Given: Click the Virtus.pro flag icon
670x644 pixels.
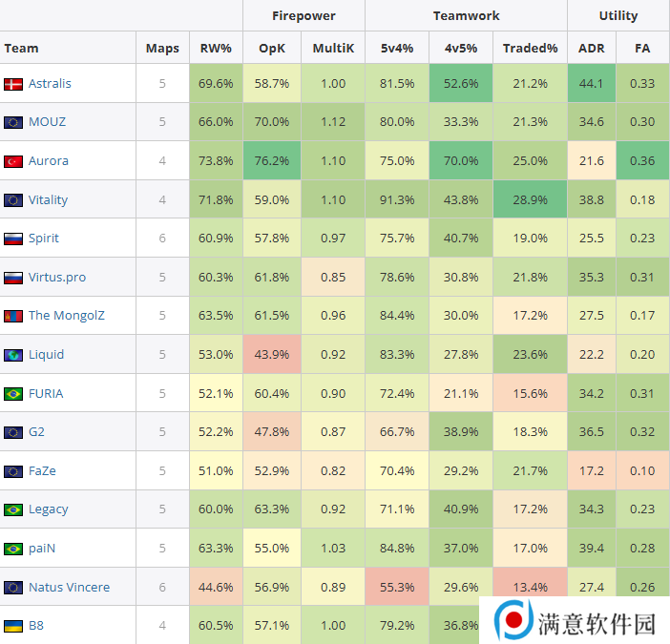Looking at the screenshot, I should (13, 278).
